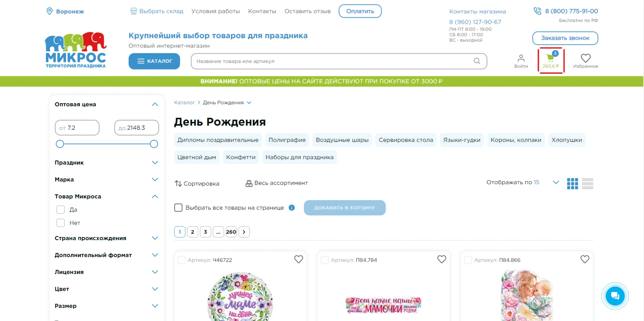The width and height of the screenshot is (644, 321).
Task: Click the Войти user icon
Action: (521, 58)
